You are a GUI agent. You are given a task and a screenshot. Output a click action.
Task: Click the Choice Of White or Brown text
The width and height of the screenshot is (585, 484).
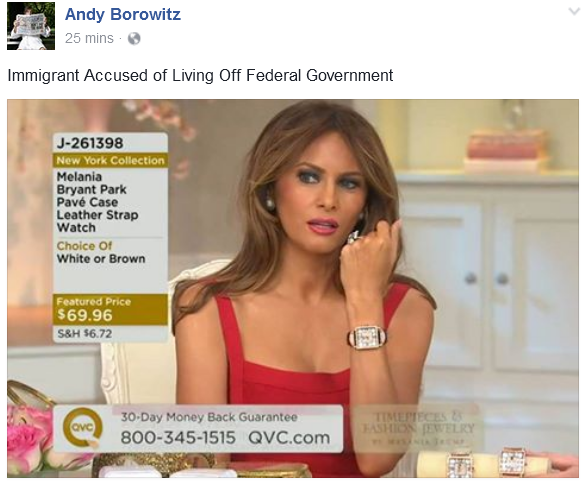(101, 252)
